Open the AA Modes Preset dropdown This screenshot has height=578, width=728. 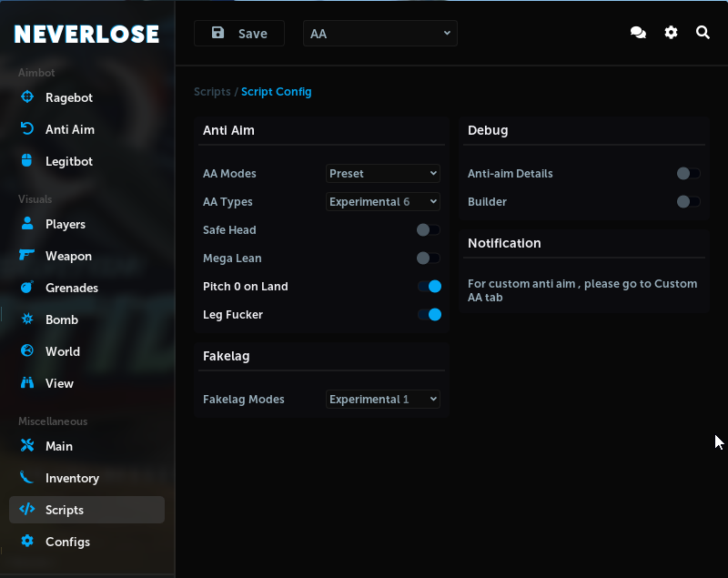pos(383,173)
